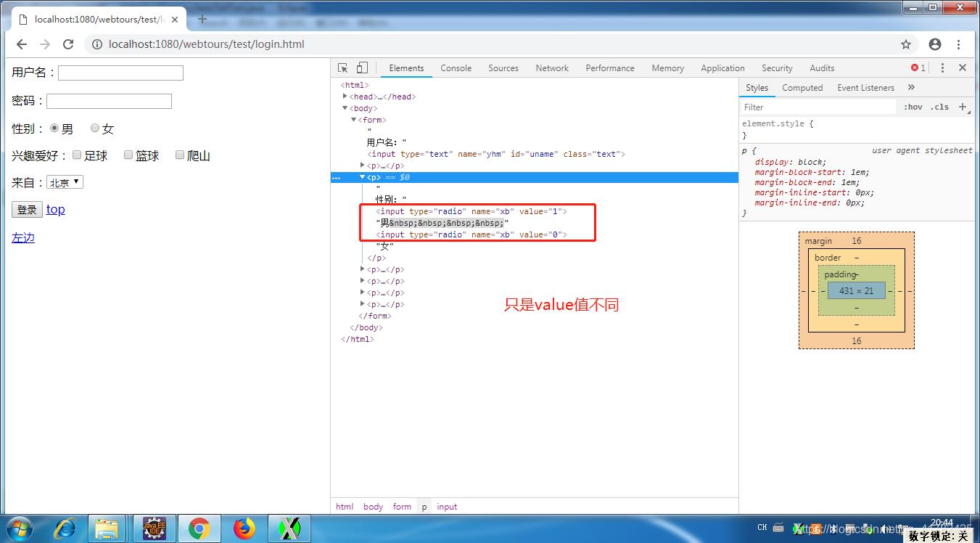Reload the page with refresh icon
Image resolution: width=980 pixels, height=543 pixels.
[68, 44]
